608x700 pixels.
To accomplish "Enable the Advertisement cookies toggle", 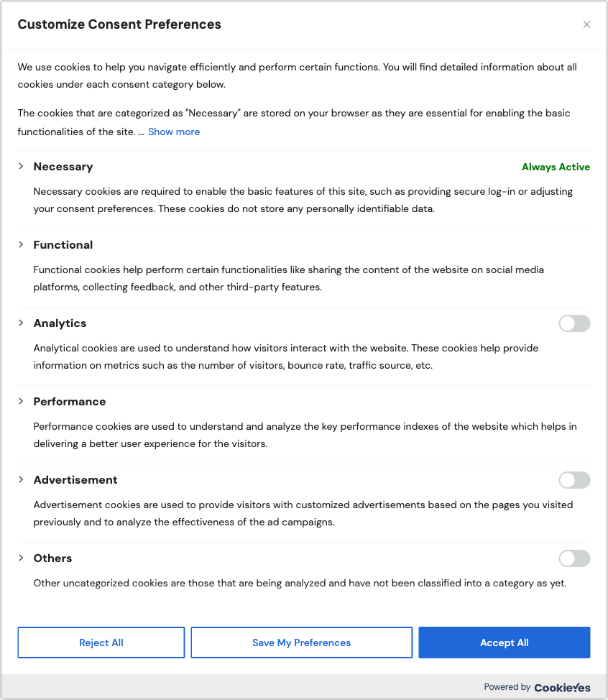I will (574, 480).
